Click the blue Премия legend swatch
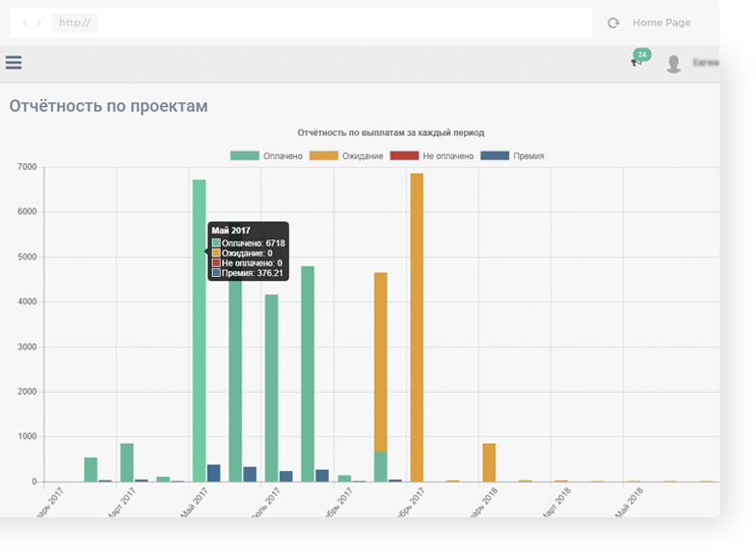 (495, 156)
